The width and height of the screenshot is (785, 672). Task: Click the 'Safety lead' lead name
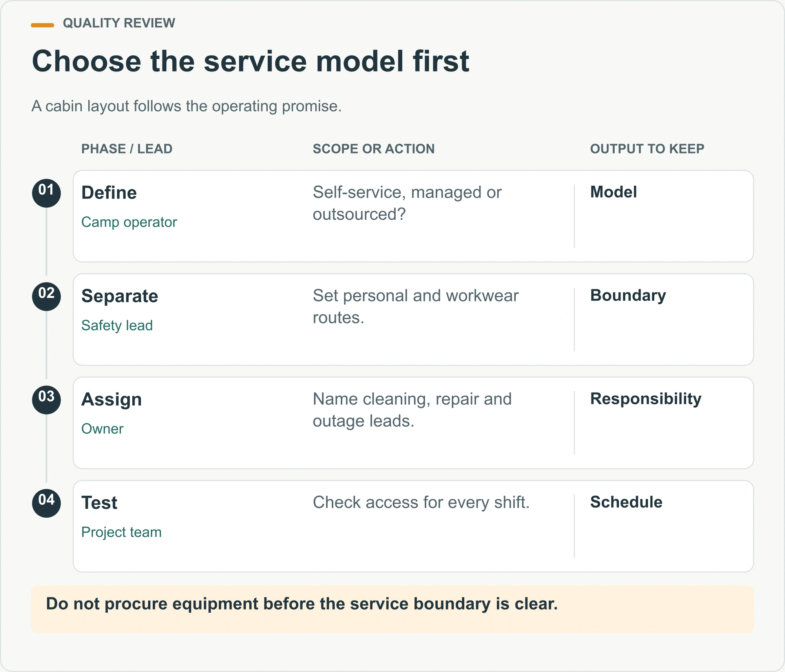(117, 325)
